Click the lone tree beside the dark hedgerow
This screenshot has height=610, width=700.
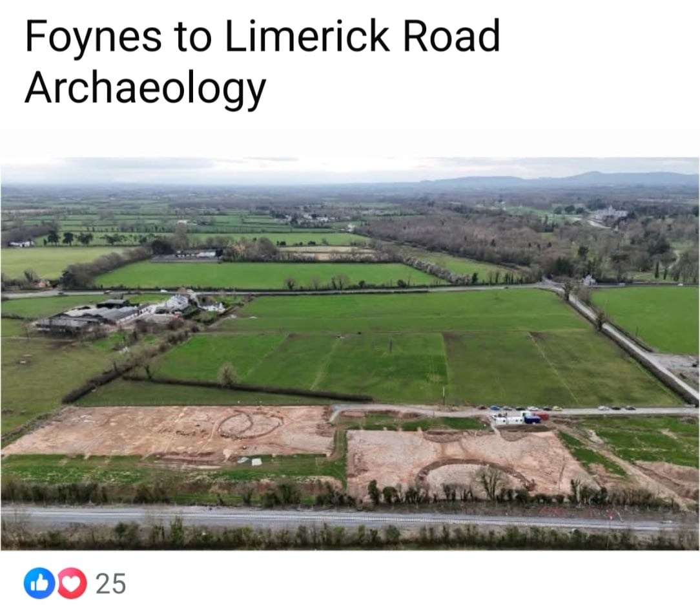(x=228, y=375)
